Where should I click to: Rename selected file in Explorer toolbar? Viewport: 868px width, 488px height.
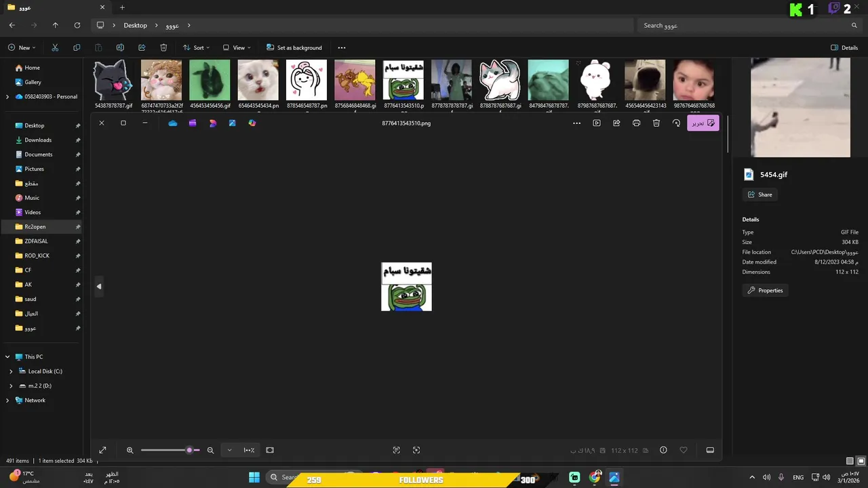120,47
